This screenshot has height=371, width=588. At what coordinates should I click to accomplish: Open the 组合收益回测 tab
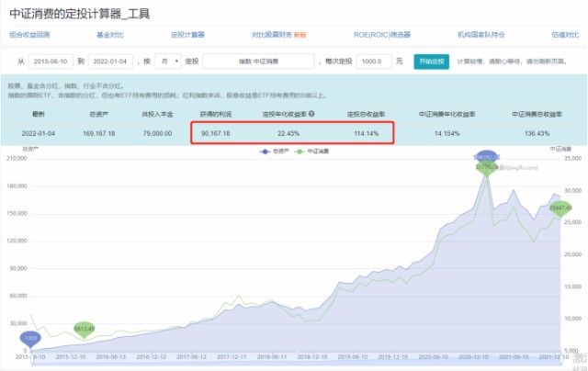(29, 35)
